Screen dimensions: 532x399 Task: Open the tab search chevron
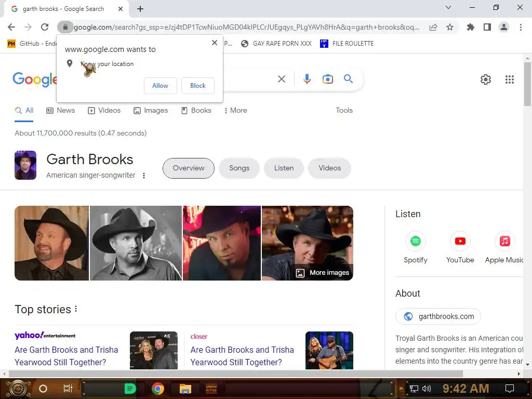click(x=448, y=7)
